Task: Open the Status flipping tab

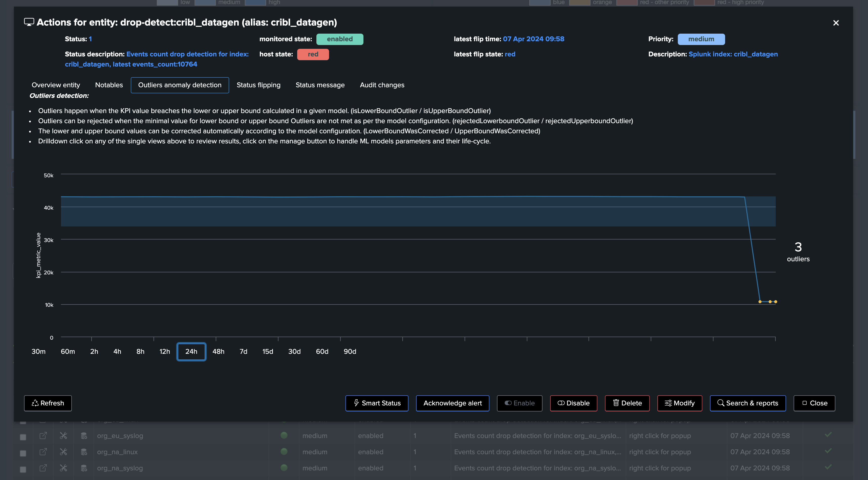Action: point(258,85)
